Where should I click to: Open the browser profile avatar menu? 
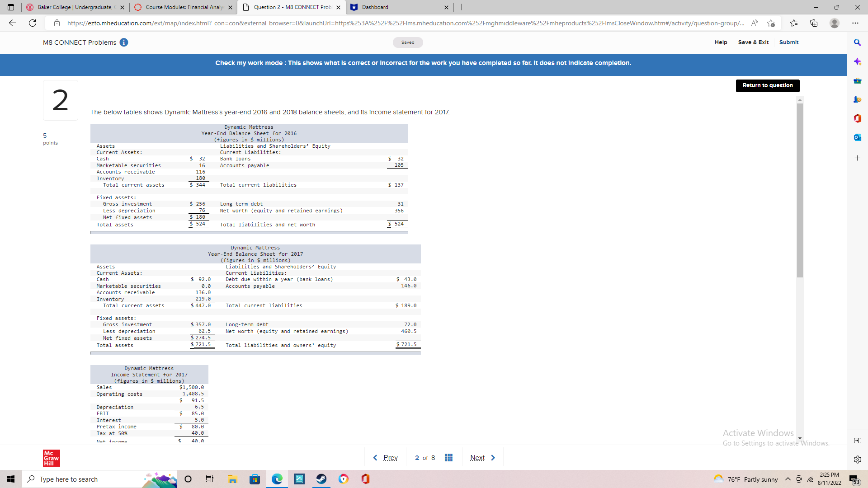tap(835, 23)
